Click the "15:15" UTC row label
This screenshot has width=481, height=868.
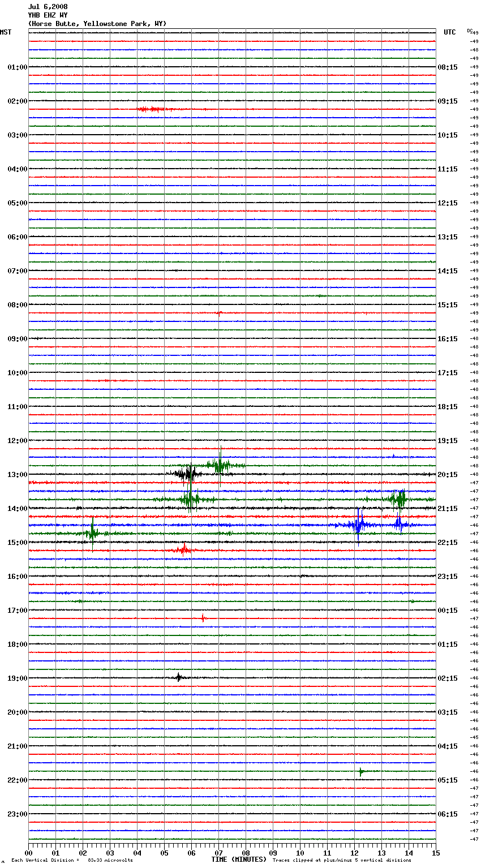click(448, 305)
